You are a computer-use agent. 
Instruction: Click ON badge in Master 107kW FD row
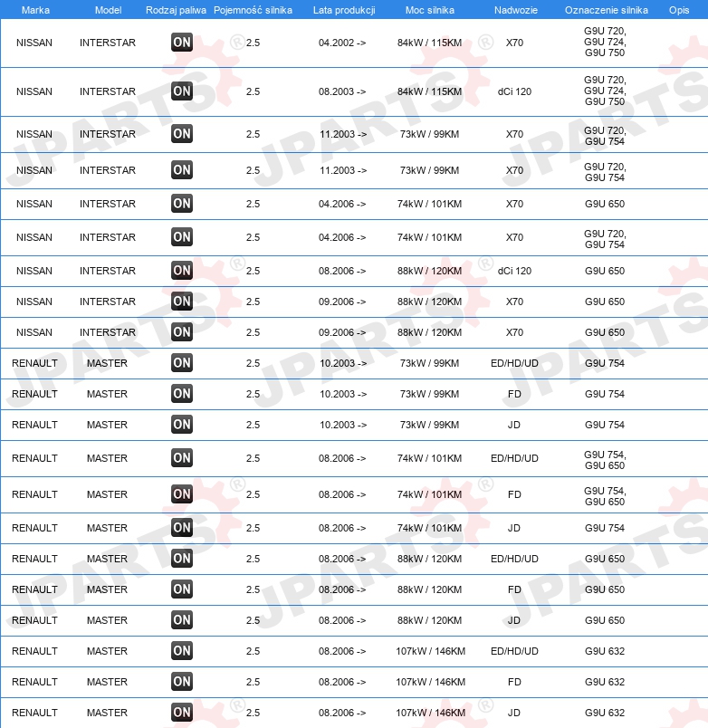click(x=181, y=682)
